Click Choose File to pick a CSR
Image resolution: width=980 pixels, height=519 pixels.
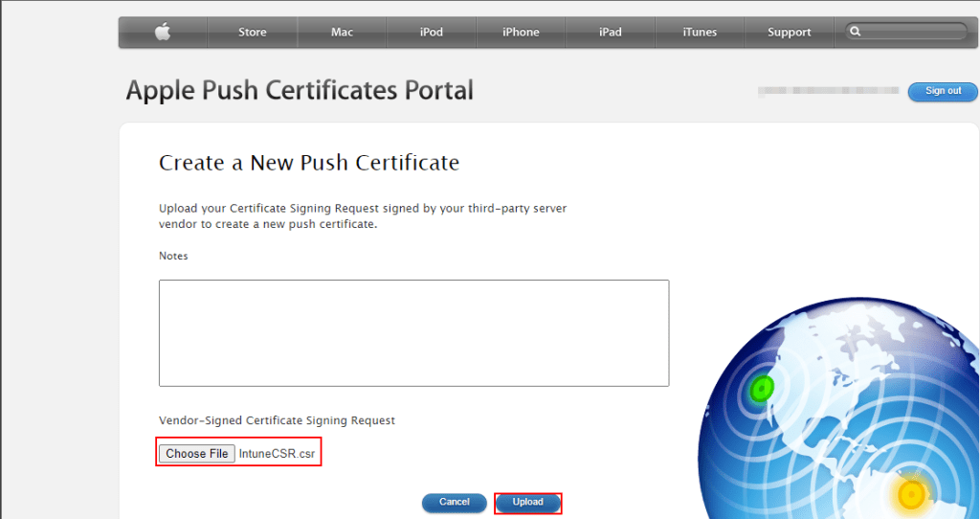click(x=197, y=453)
